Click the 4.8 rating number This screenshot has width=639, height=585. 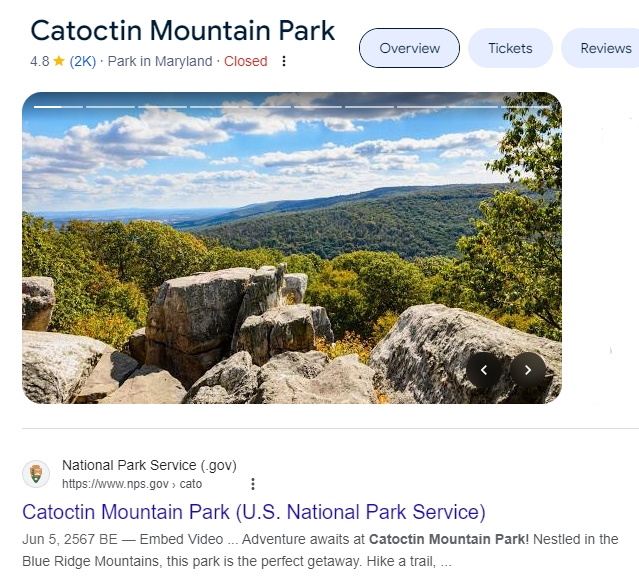click(39, 61)
